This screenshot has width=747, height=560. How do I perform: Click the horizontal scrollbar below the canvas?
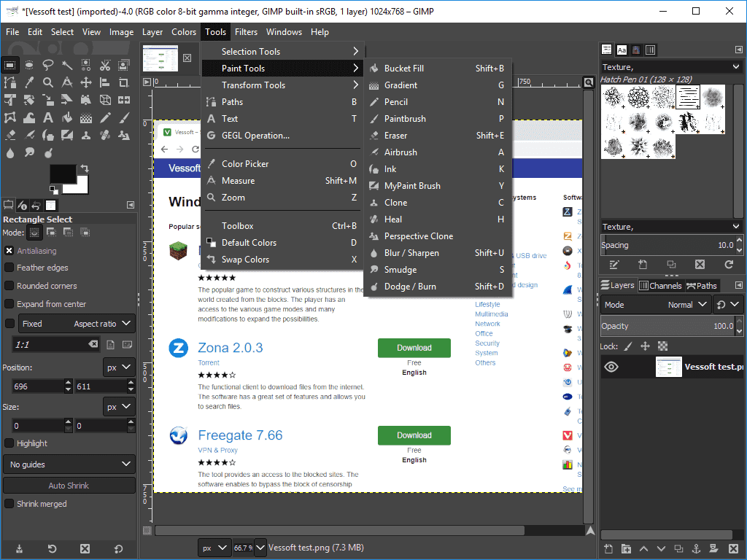[340, 531]
